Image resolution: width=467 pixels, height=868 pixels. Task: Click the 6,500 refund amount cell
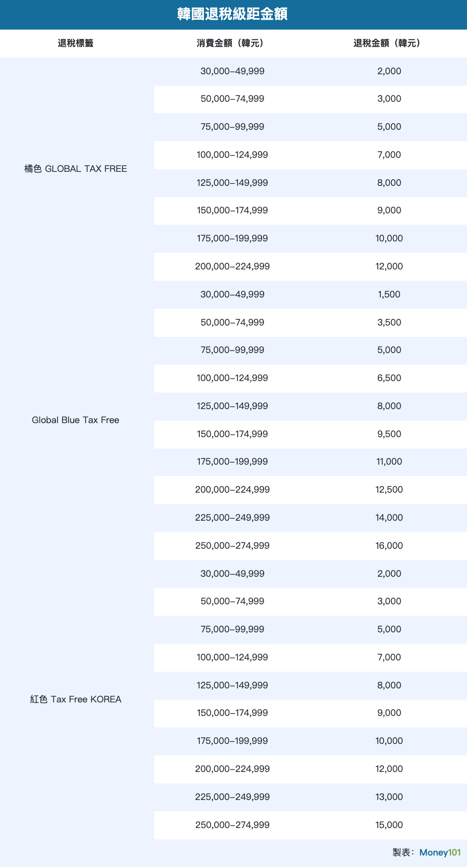click(389, 378)
